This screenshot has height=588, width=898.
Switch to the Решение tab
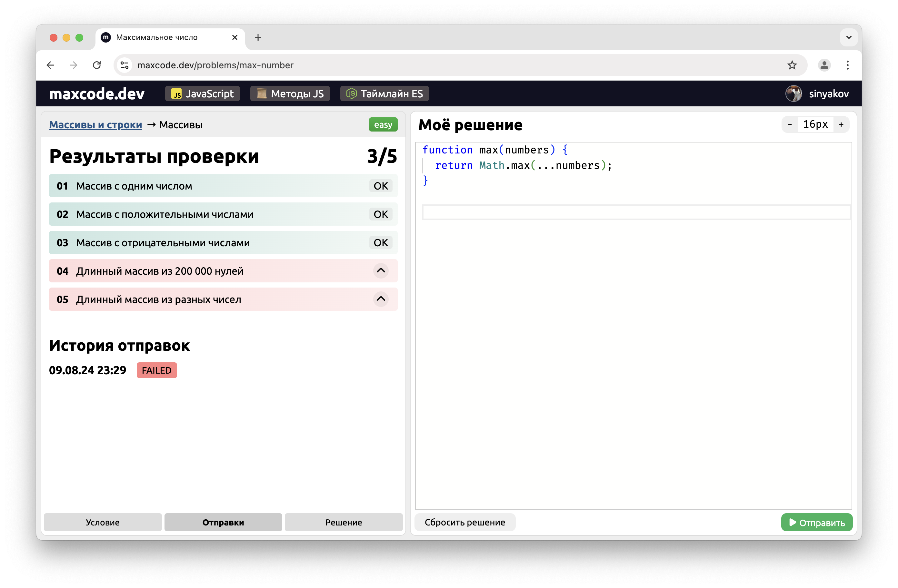tap(343, 522)
